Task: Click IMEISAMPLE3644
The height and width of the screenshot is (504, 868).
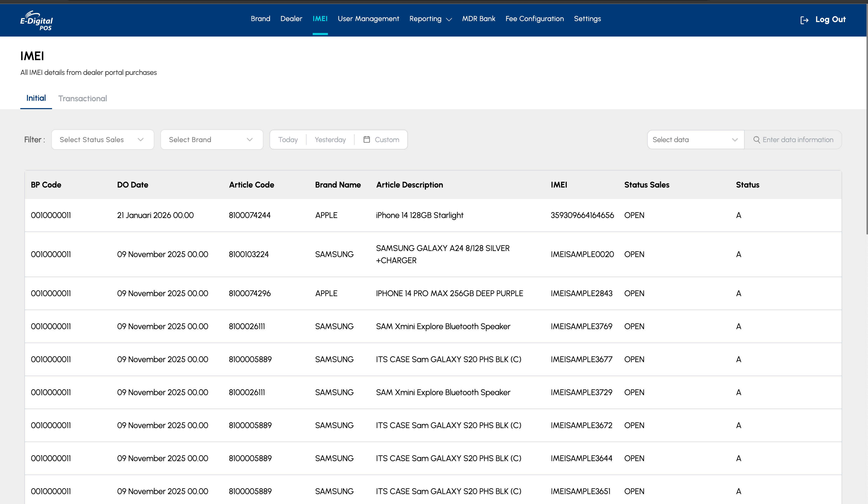Action: [x=581, y=458]
